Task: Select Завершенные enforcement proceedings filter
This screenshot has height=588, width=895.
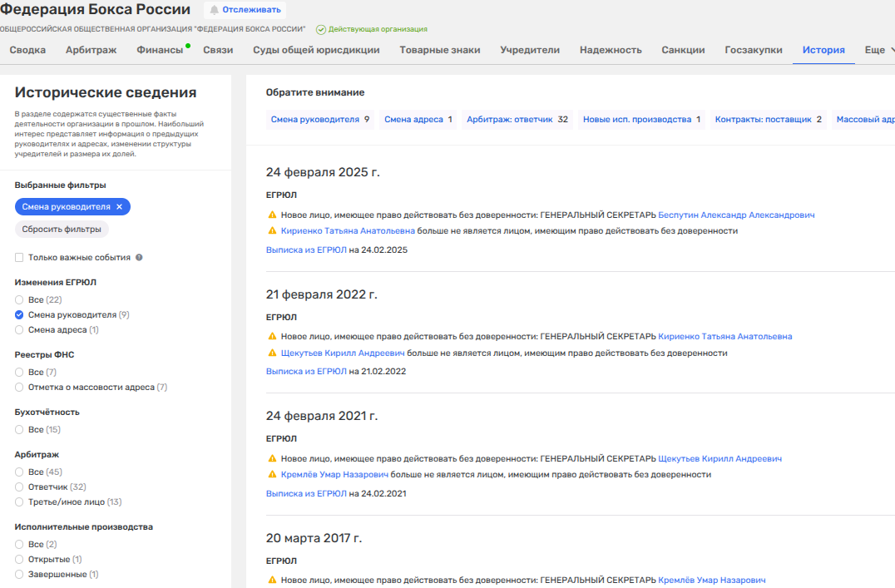Action: point(19,575)
